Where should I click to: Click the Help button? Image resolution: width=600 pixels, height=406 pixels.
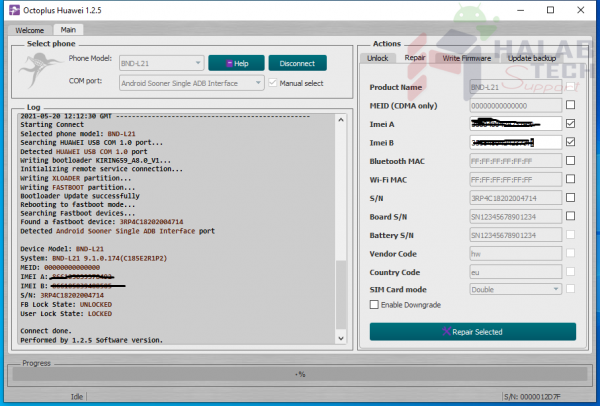tap(236, 63)
